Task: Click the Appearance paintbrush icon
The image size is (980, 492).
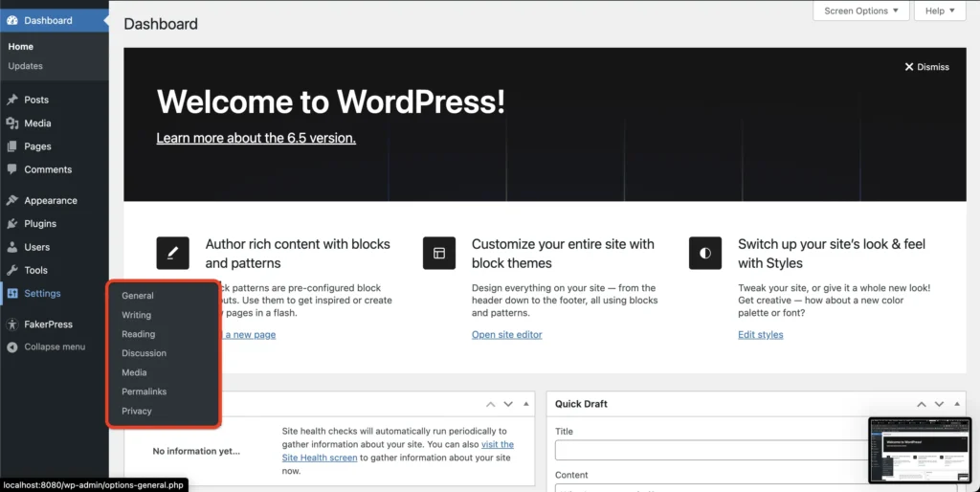Action: click(x=12, y=201)
